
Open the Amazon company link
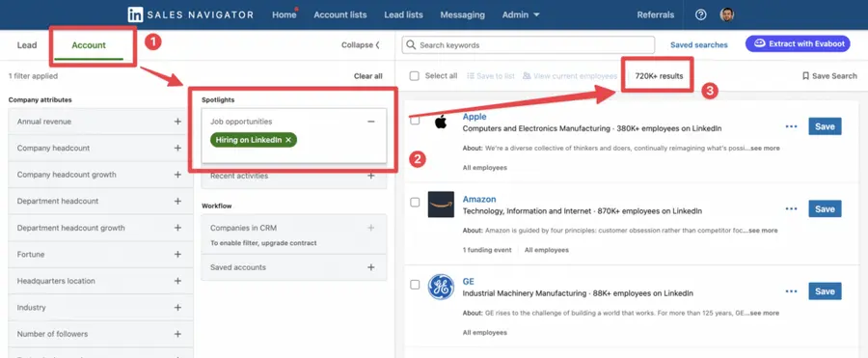(478, 199)
